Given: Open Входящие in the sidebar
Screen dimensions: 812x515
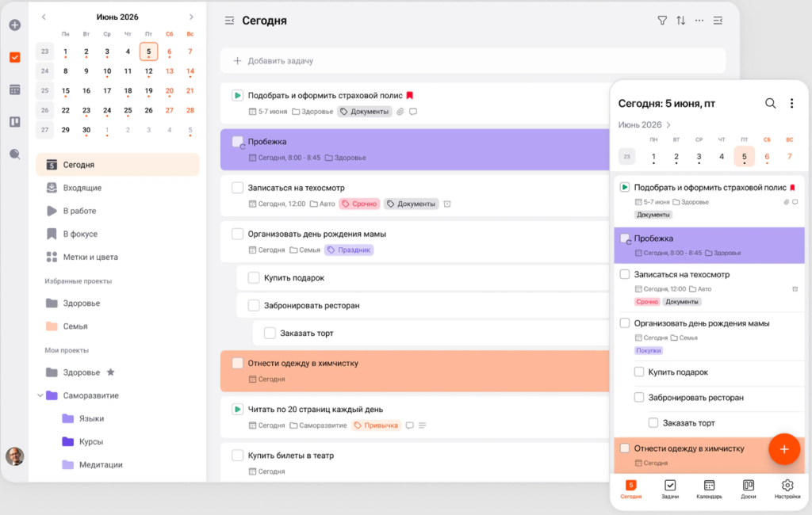Looking at the screenshot, I should tap(117, 188).
